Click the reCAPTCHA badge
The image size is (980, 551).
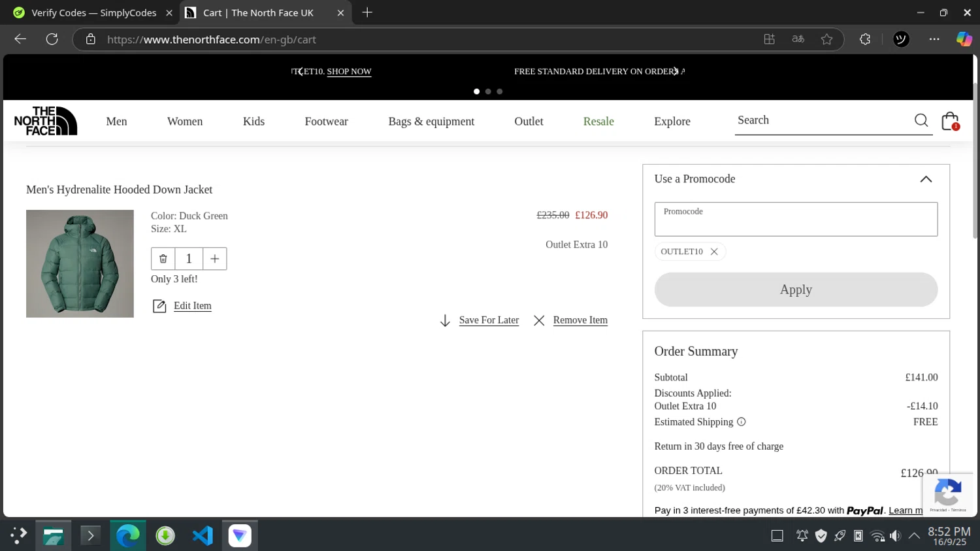coord(948,494)
